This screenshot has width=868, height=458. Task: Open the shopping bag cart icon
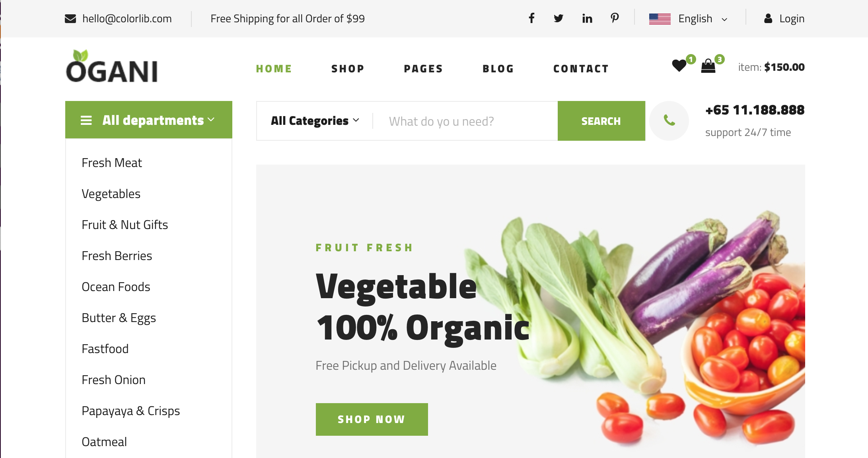pyautogui.click(x=708, y=66)
